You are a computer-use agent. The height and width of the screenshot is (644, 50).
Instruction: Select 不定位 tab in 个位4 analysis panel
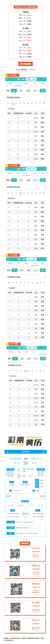pos(11,352)
